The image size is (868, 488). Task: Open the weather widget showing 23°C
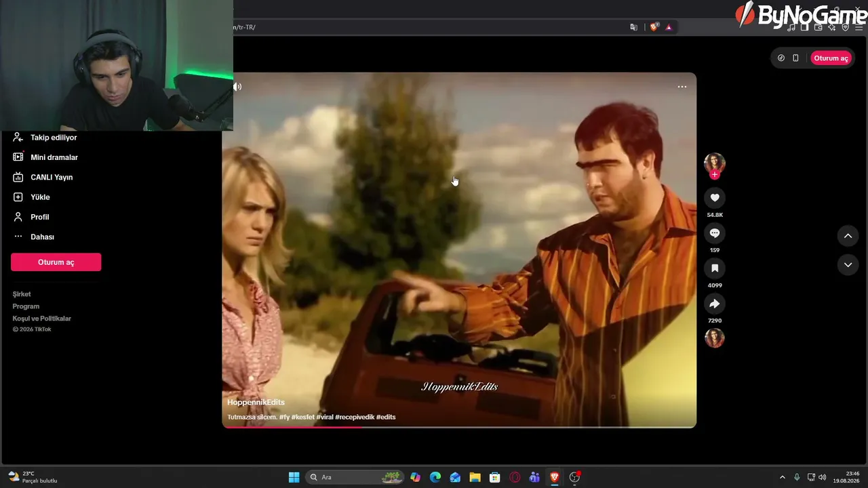33,477
